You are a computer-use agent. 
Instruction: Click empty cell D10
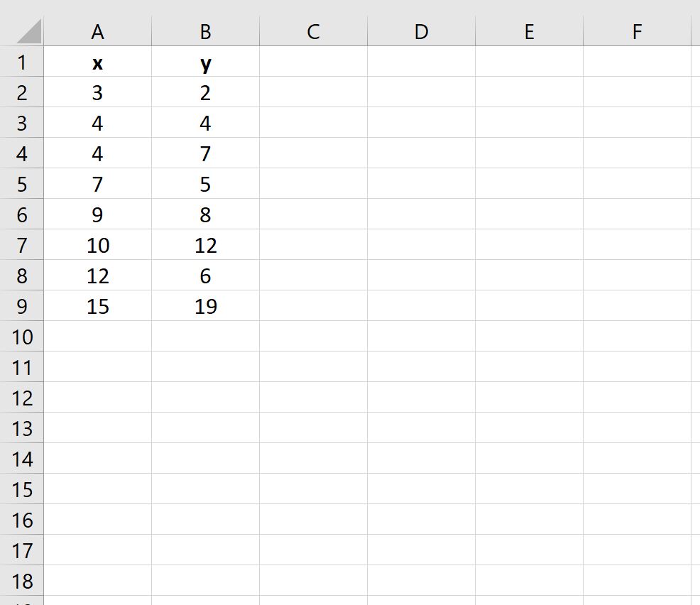(x=421, y=337)
